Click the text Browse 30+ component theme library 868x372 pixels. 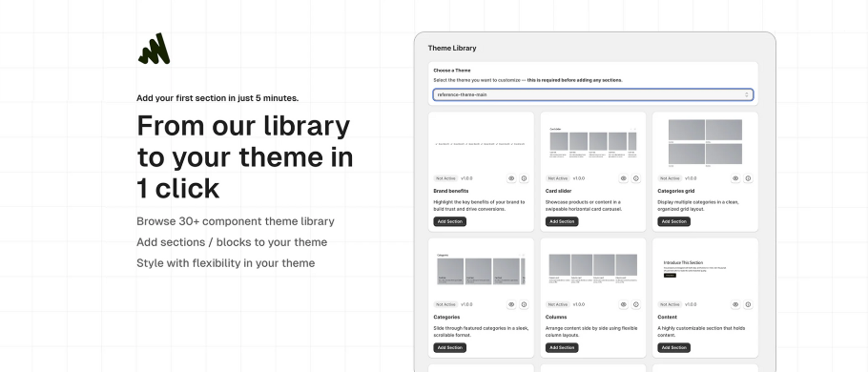236,221
